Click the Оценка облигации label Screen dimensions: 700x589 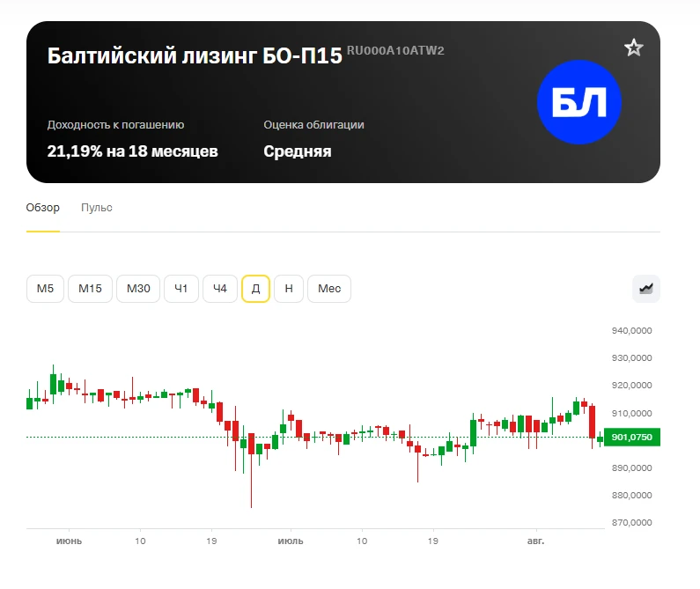[x=313, y=125]
